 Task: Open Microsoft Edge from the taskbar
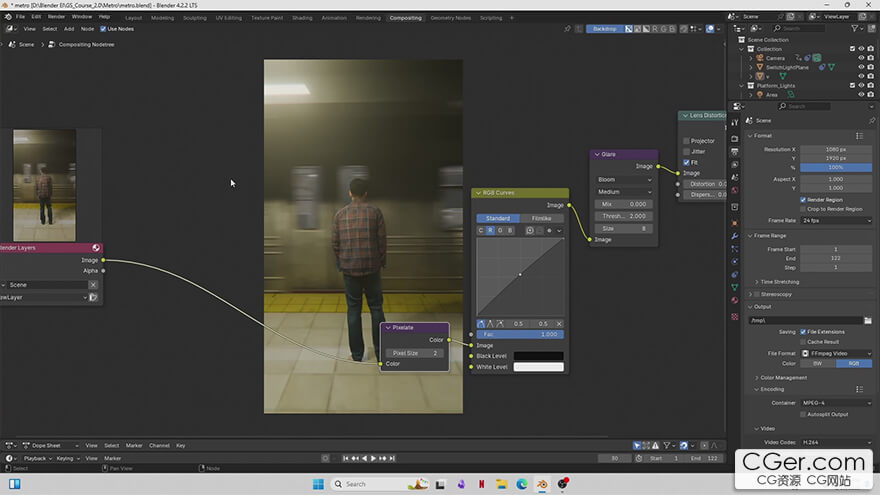[x=522, y=484]
